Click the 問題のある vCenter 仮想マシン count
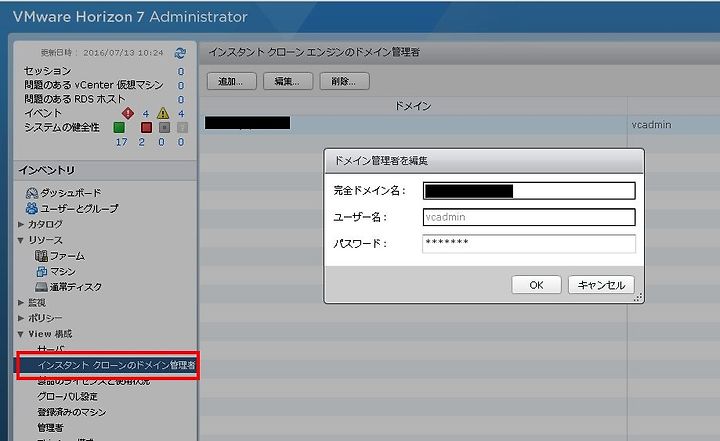Viewport: 720px width, 441px height. [x=180, y=86]
